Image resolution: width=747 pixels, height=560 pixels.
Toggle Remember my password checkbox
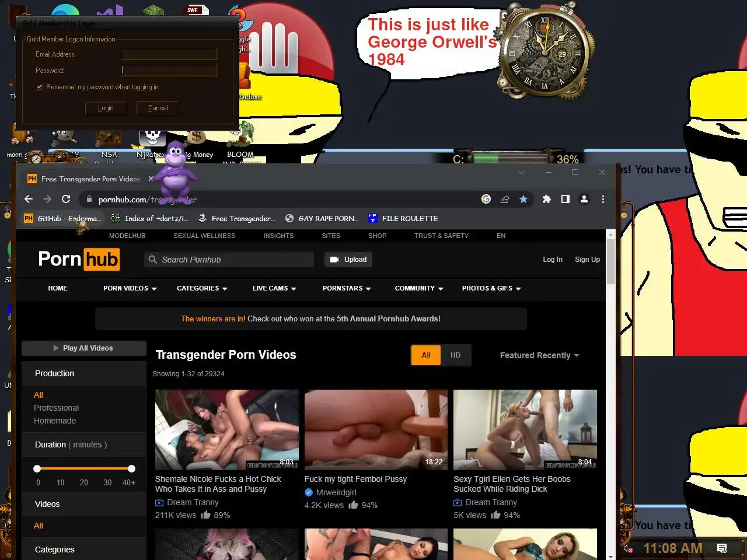(40, 87)
